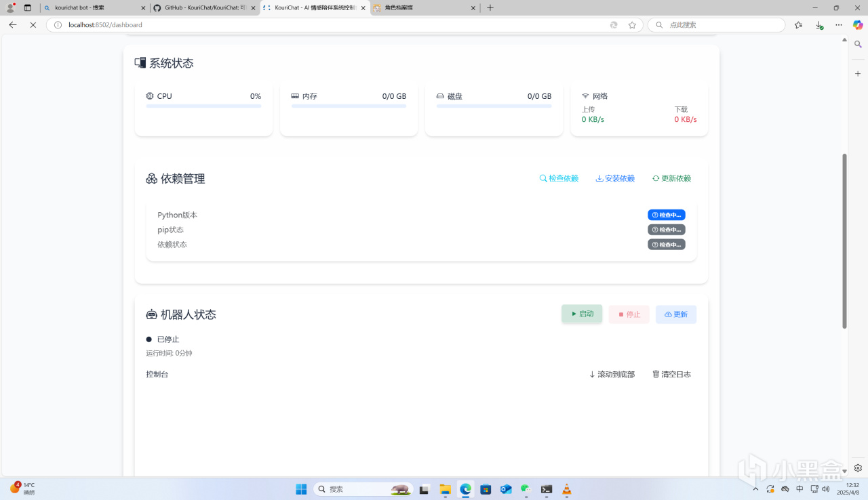Open File Explorer from the taskbar
The image size is (868, 500).
[x=446, y=489]
